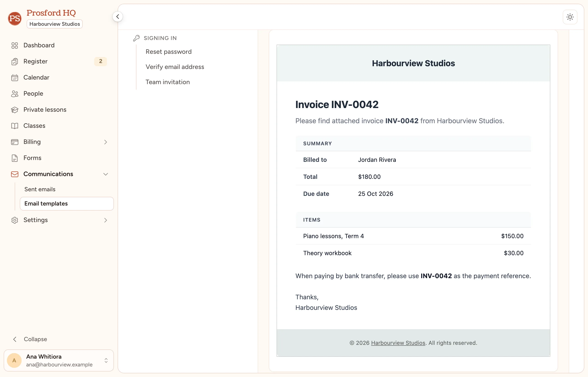Collapse the sidebar with the Collapse button

(30, 339)
